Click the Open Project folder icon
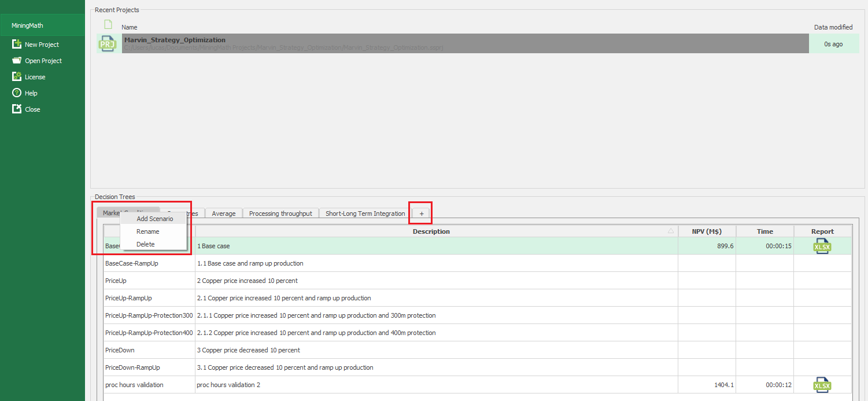The width and height of the screenshot is (868, 401). pos(17,61)
